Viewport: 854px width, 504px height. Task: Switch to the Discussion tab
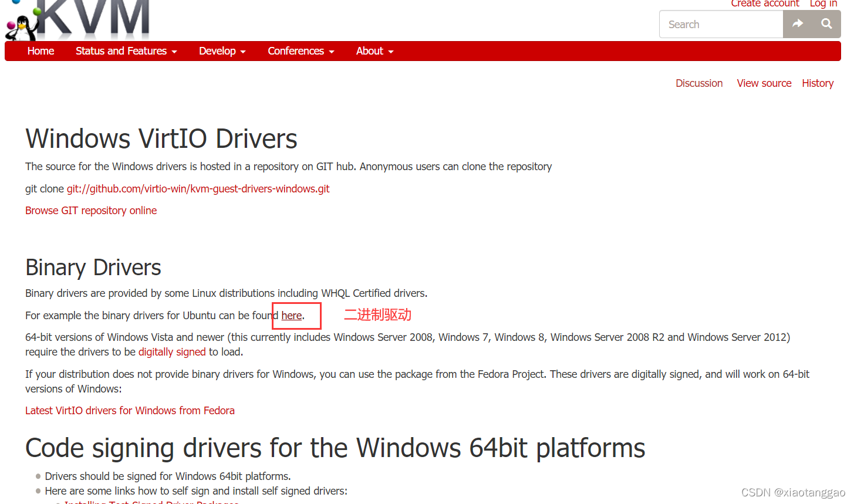(x=699, y=83)
